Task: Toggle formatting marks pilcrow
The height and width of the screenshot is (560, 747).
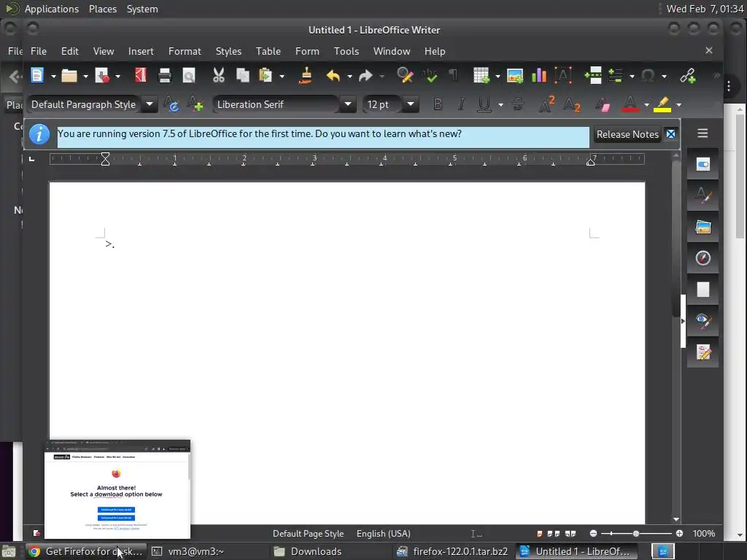Action: tap(454, 75)
